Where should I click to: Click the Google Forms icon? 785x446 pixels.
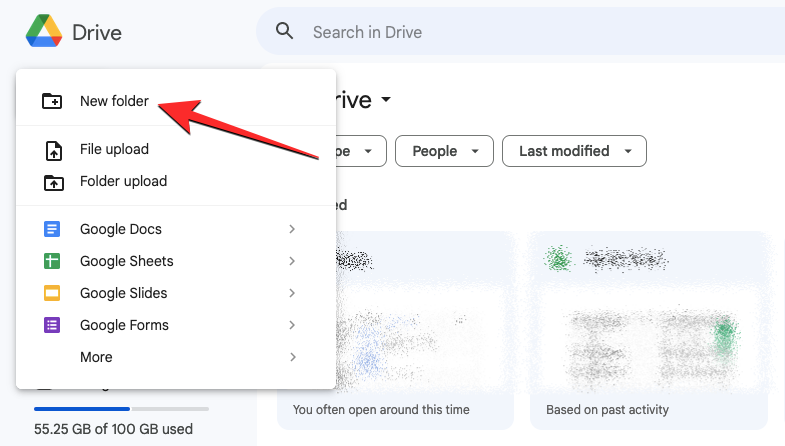(52, 325)
